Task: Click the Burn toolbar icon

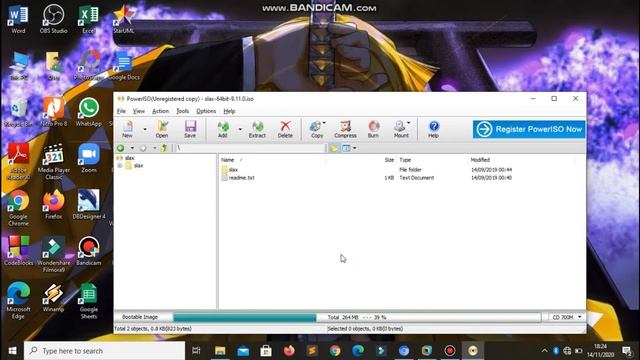Action: [x=373, y=129]
